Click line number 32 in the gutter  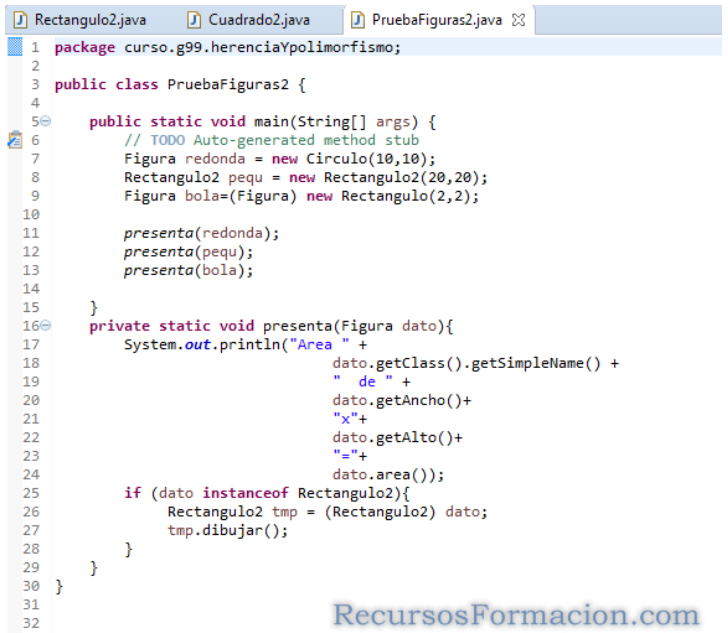pyautogui.click(x=31, y=623)
